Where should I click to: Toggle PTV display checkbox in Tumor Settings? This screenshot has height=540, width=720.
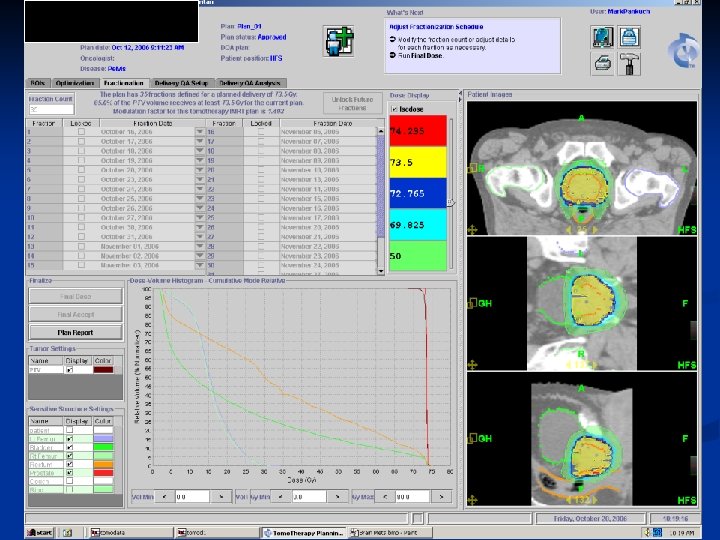tap(69, 370)
